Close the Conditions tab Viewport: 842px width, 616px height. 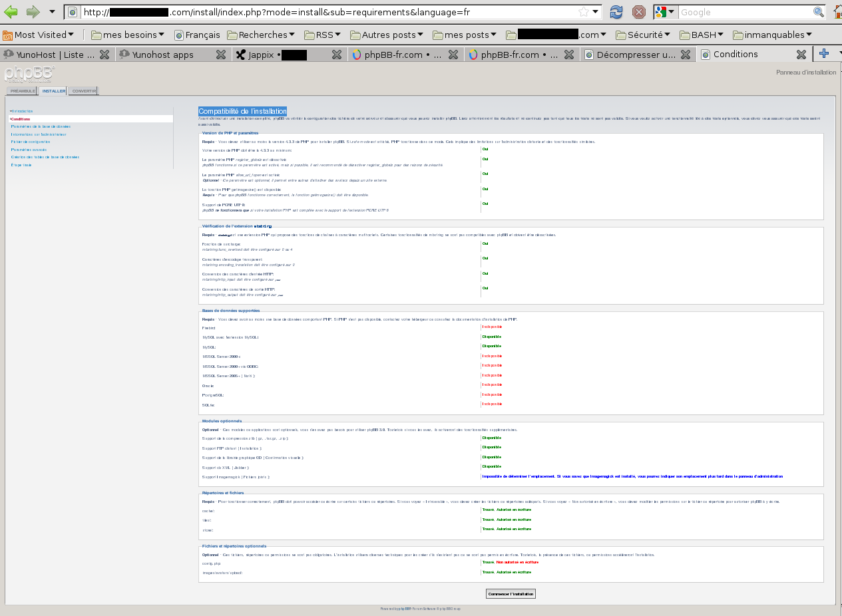(x=801, y=55)
